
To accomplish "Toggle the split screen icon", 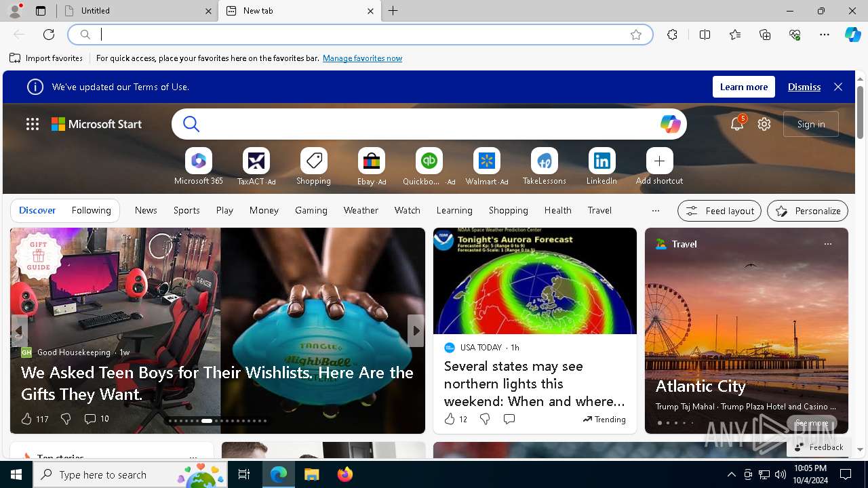I will (x=705, y=35).
